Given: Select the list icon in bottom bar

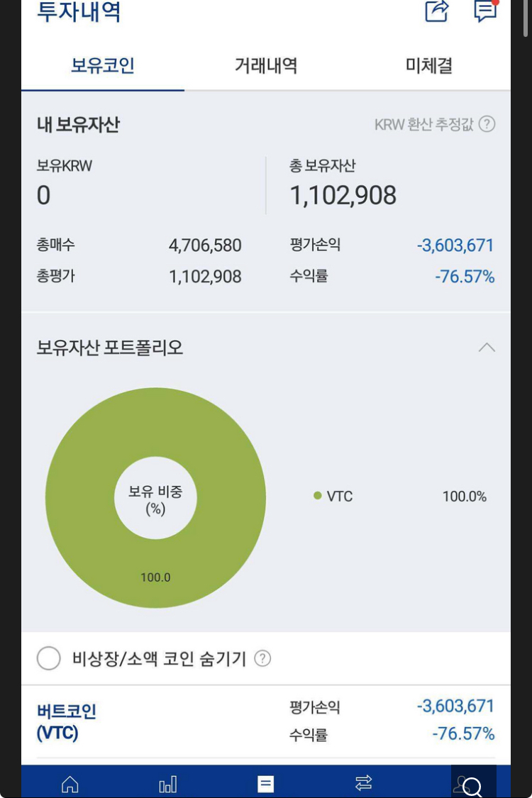Looking at the screenshot, I should click(265, 784).
